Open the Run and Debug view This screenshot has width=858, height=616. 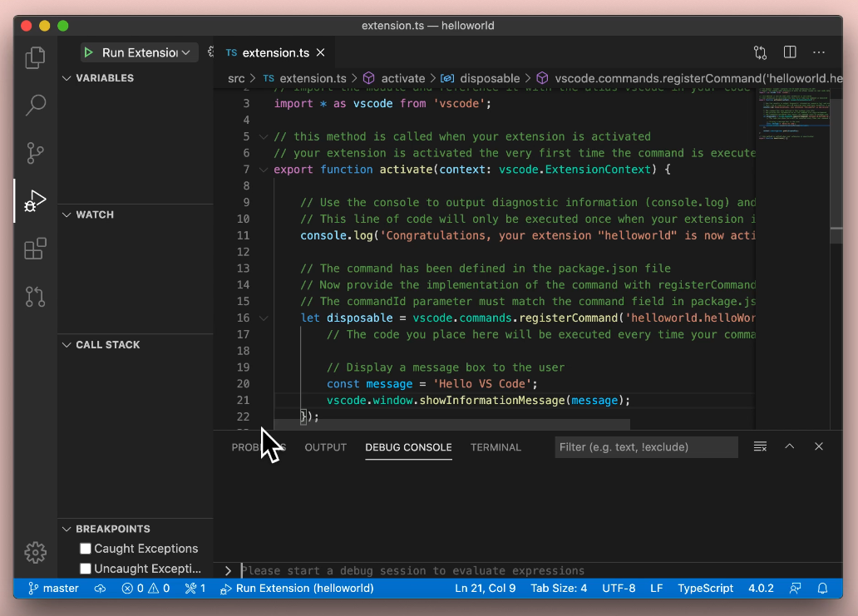point(35,201)
